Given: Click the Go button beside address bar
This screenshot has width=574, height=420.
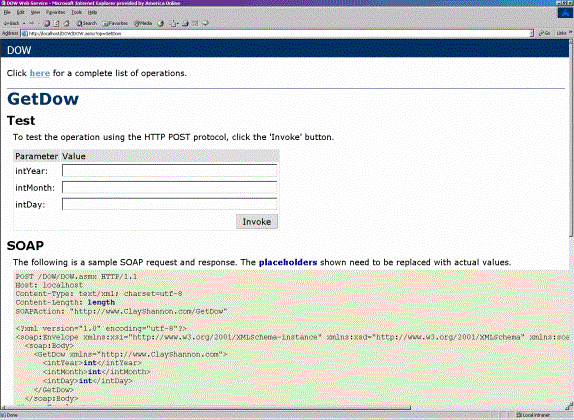Looking at the screenshot, I should click(x=544, y=33).
